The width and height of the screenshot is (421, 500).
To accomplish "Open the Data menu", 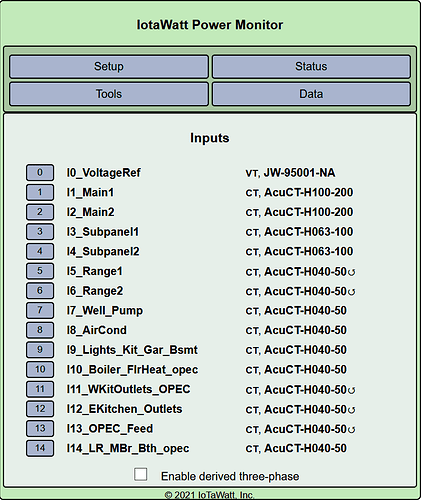I will 311,94.
